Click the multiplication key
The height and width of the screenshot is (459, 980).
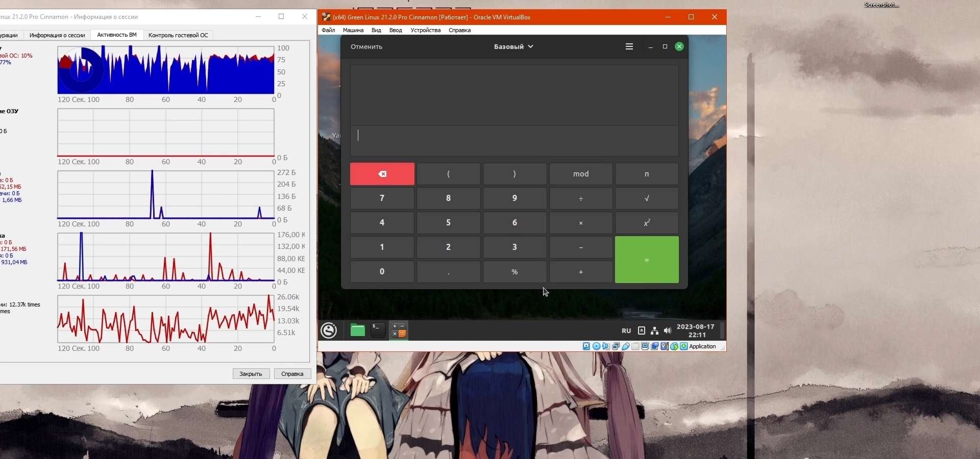pyautogui.click(x=581, y=223)
